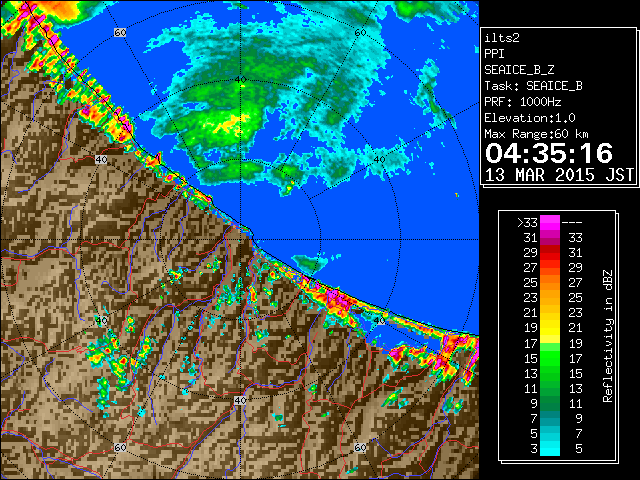Screen dimensions: 640x480
Task: Select the 'Task: SEAICE_B' line
Action: [533, 86]
